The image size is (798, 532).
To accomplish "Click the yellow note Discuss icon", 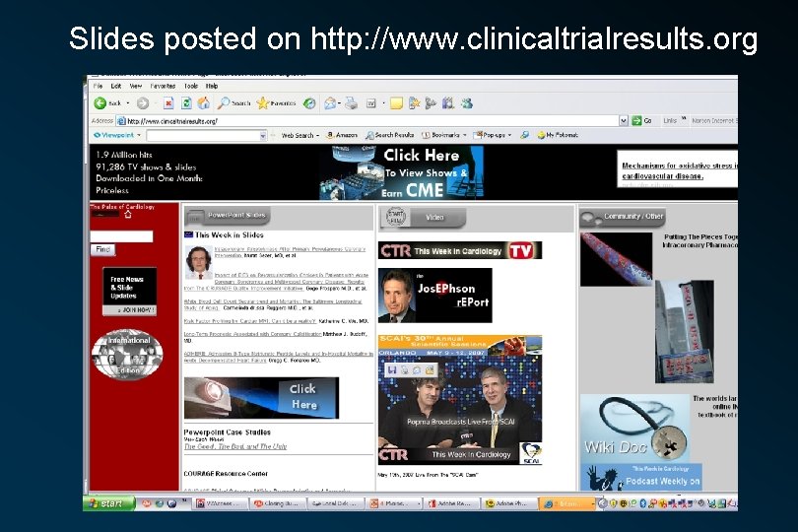I will pyautogui.click(x=396, y=103).
